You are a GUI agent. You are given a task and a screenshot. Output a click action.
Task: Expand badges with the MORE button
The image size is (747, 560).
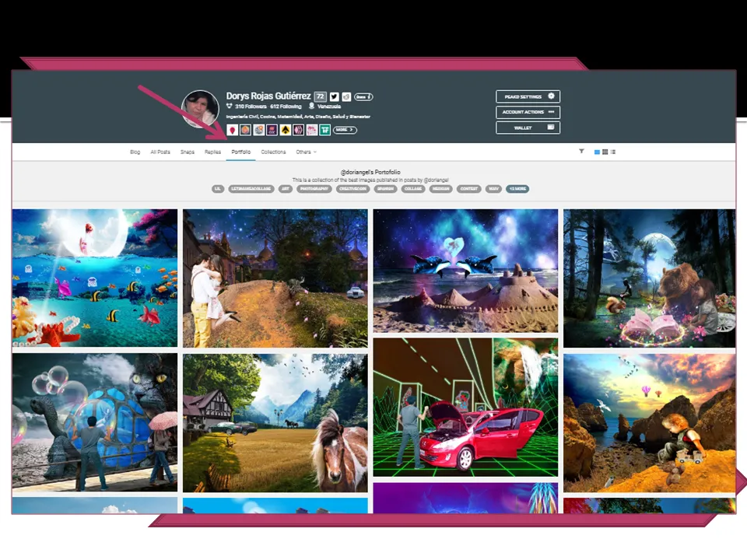(x=345, y=130)
